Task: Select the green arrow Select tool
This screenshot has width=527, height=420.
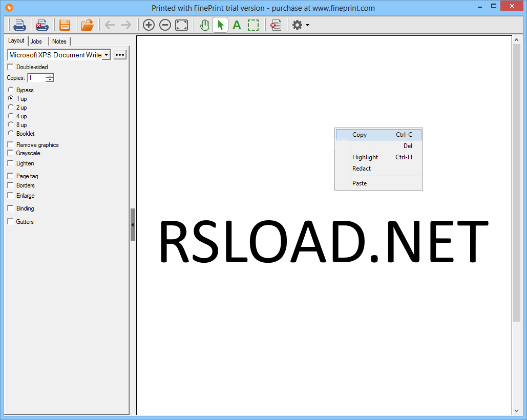Action: pyautogui.click(x=220, y=25)
